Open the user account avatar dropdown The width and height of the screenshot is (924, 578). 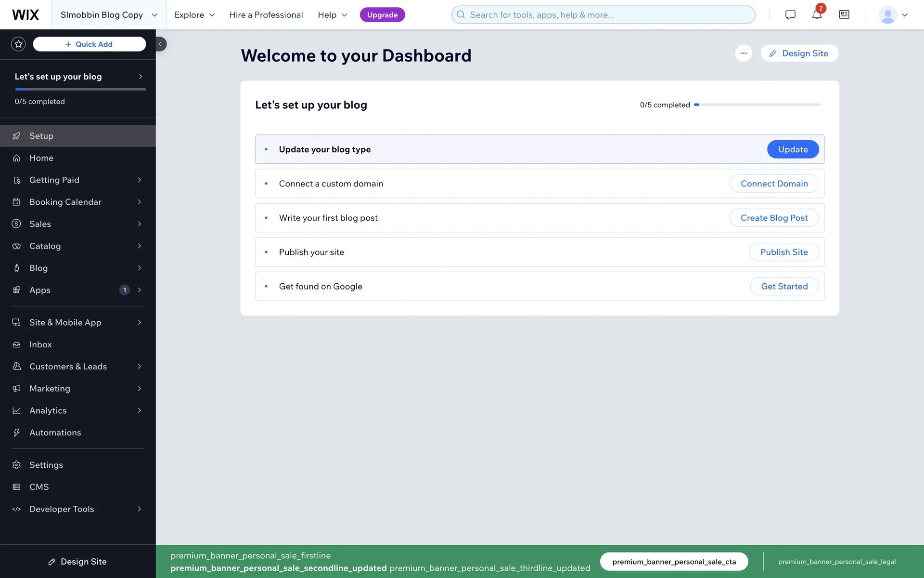click(x=893, y=15)
